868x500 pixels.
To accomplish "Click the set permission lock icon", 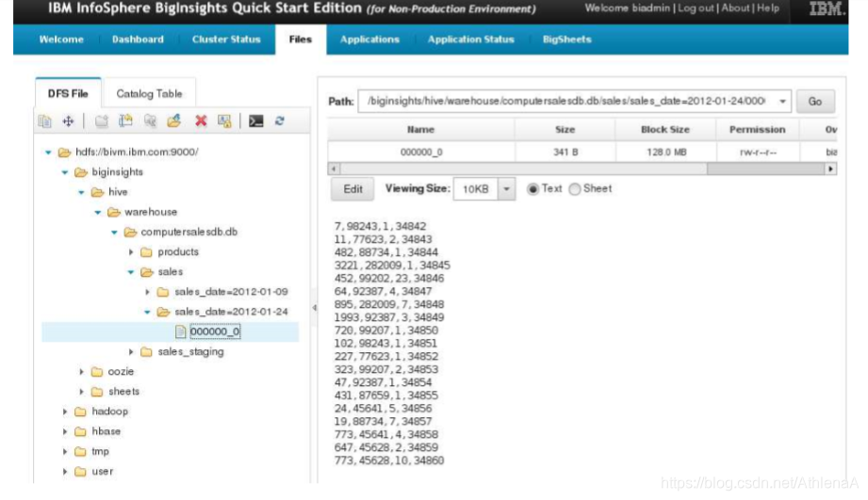I will pos(224,121).
